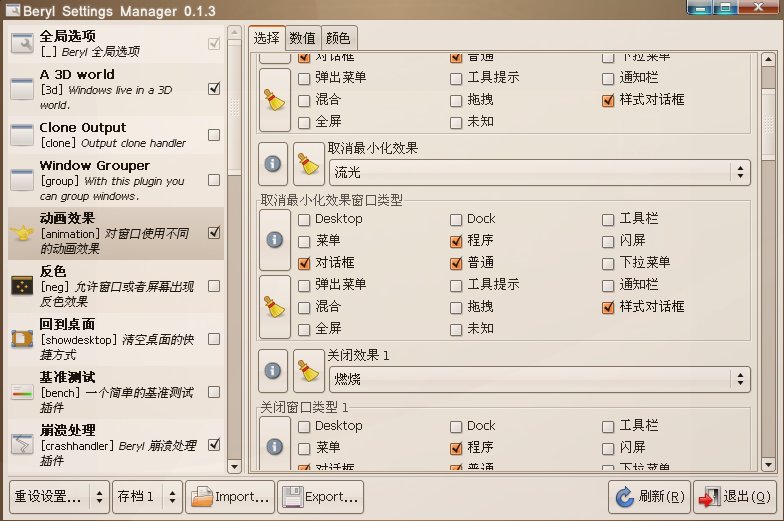The height and width of the screenshot is (521, 784).
Task: Click the broom reset icon beside 取消最小化效果
Action: pos(308,164)
